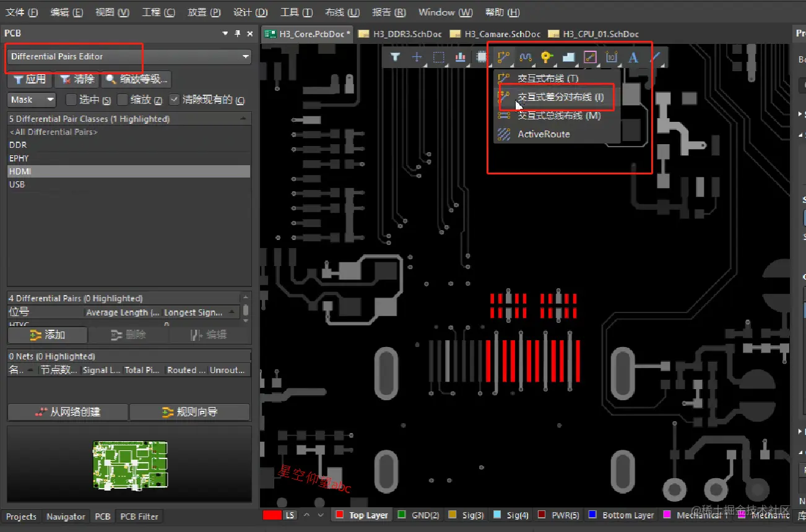Collapse the Differential Pair Classes header arrow

243,118
